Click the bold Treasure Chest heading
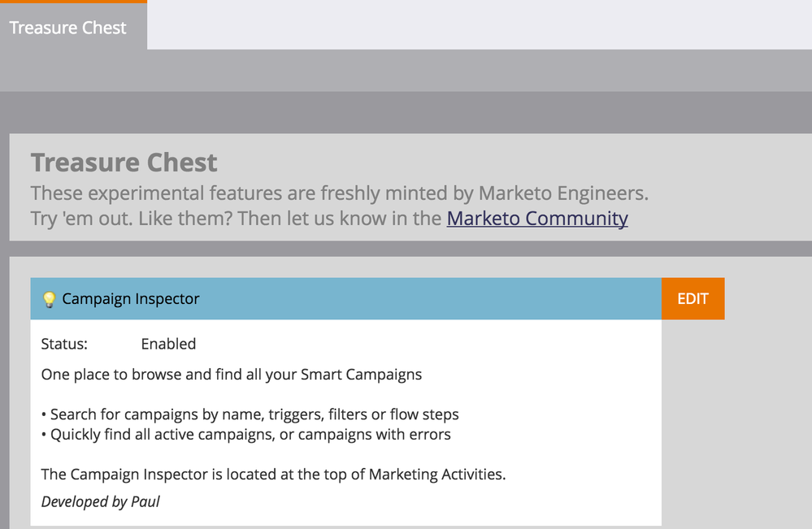Viewport: 812px width, 529px height. [x=124, y=163]
